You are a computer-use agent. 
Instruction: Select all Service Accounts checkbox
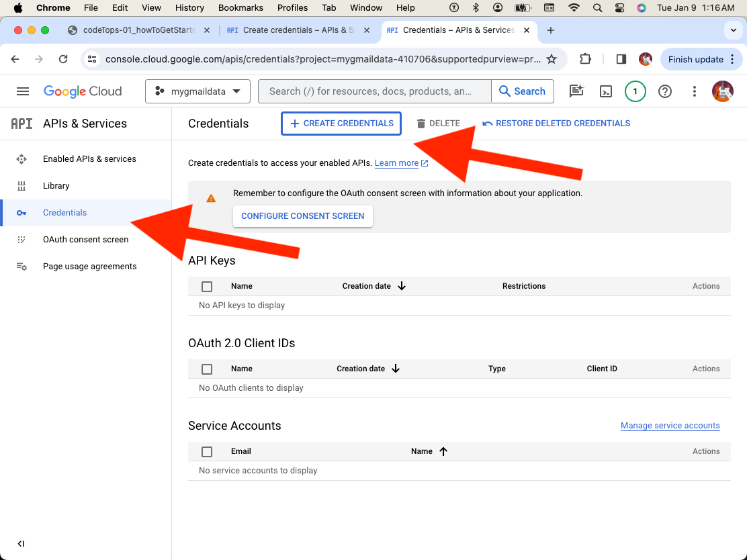pyautogui.click(x=207, y=451)
